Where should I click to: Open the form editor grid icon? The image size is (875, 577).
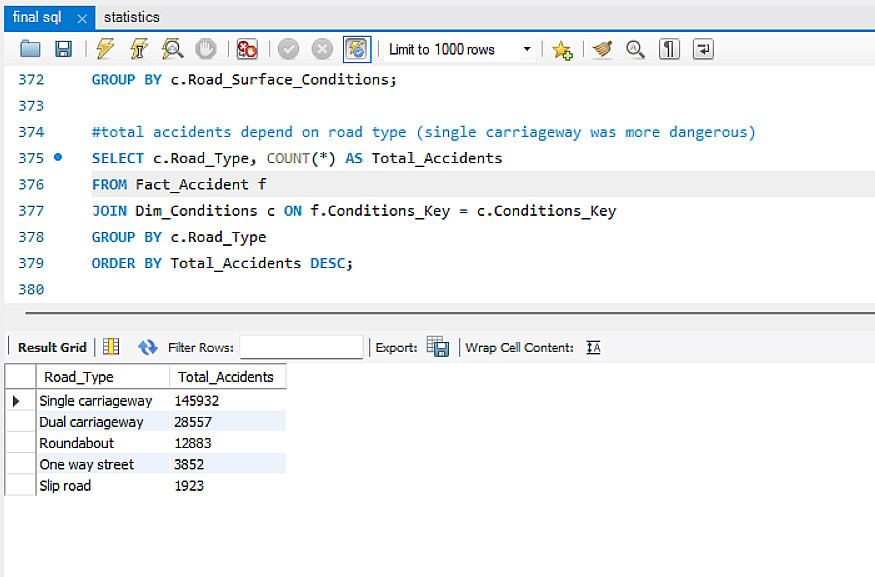pos(111,347)
